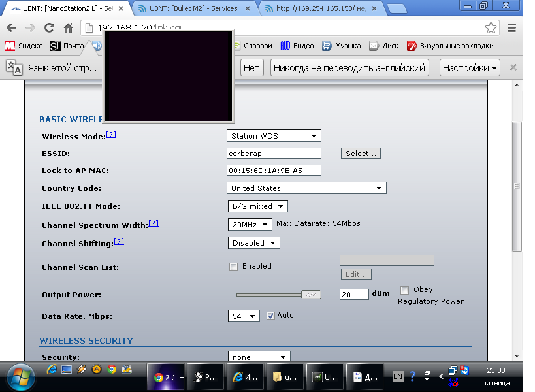This screenshot has height=392, width=535.
Task: Open the satellite dish taskbar program
Action: click(206, 377)
